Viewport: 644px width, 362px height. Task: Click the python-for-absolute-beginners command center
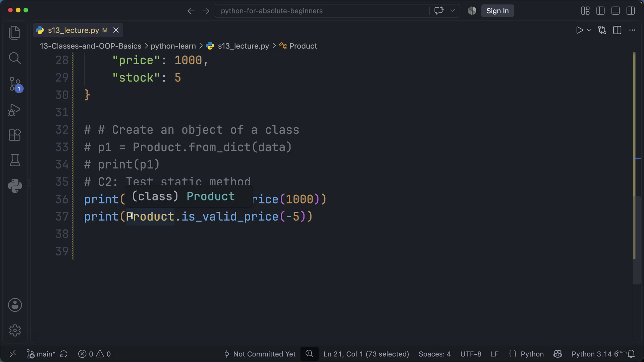(x=322, y=11)
